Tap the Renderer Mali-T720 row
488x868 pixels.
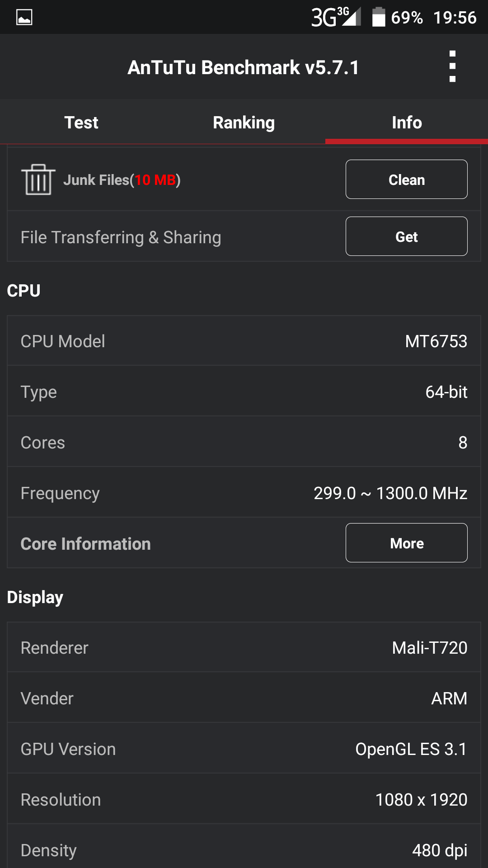coord(244,647)
